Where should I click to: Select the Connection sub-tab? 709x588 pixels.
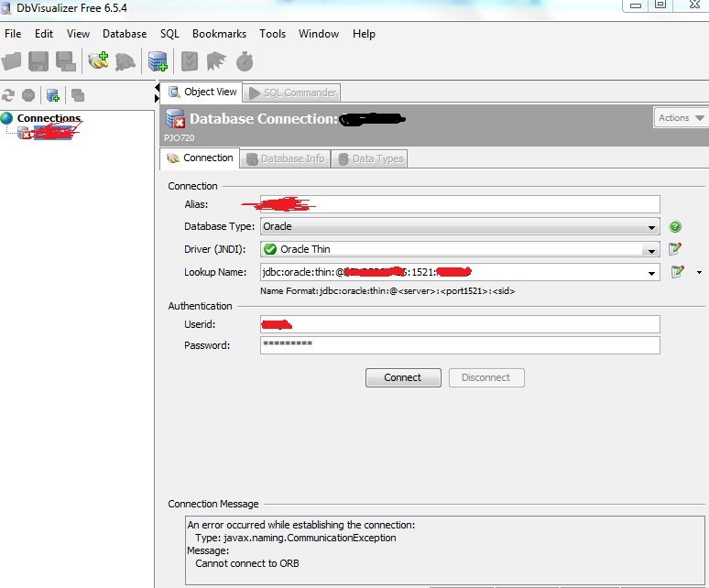click(x=200, y=158)
